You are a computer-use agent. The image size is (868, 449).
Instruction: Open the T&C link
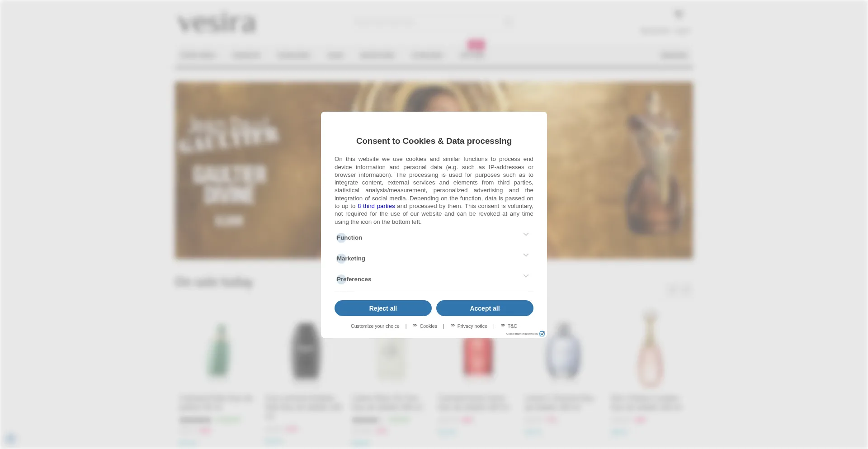pyautogui.click(x=512, y=326)
